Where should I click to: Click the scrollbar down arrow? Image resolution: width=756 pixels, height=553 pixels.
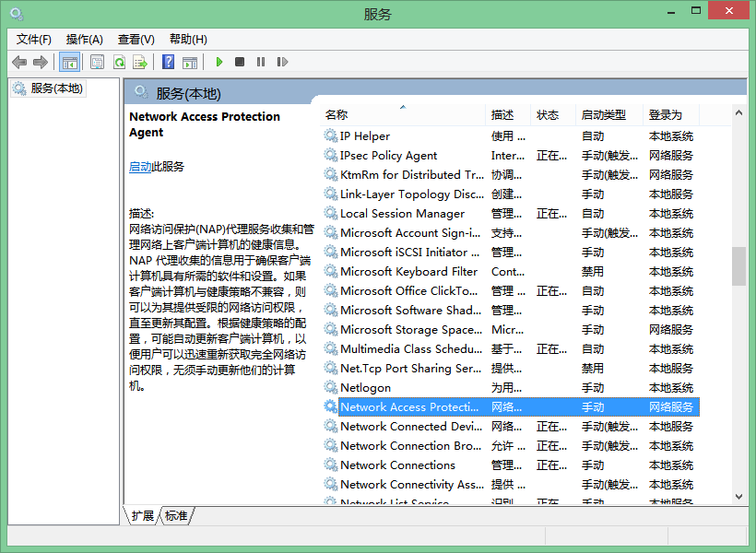[738, 497]
